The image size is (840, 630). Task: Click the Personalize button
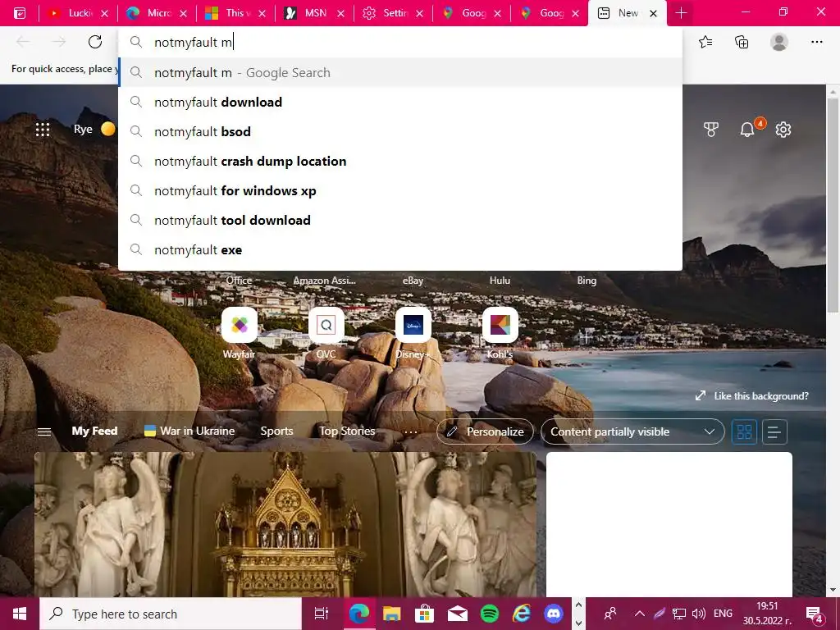485,431
